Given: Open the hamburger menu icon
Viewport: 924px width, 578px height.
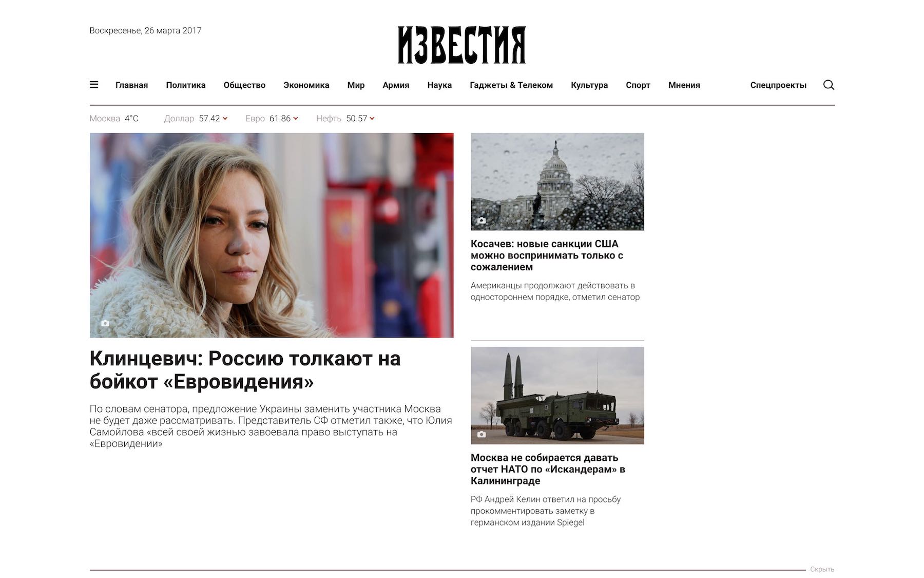Looking at the screenshot, I should (94, 85).
